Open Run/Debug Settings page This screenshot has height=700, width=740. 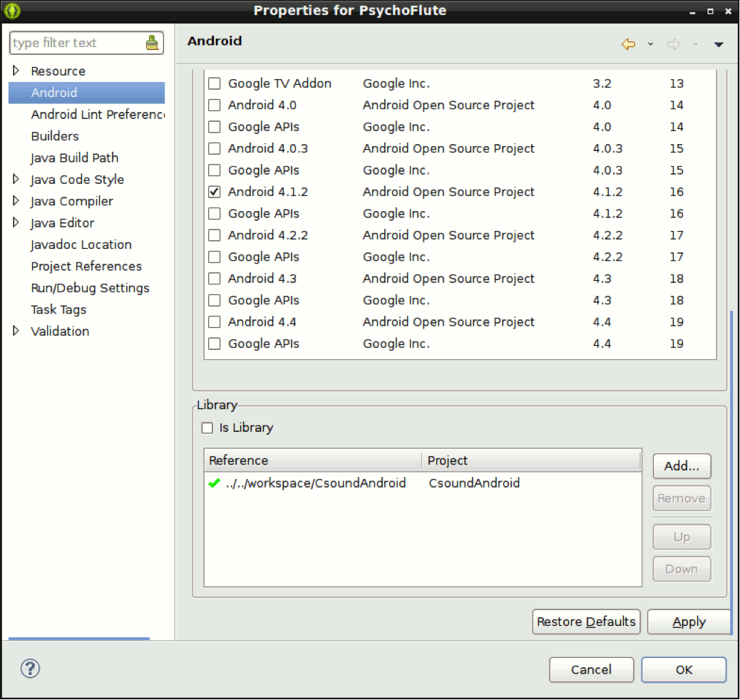90,288
